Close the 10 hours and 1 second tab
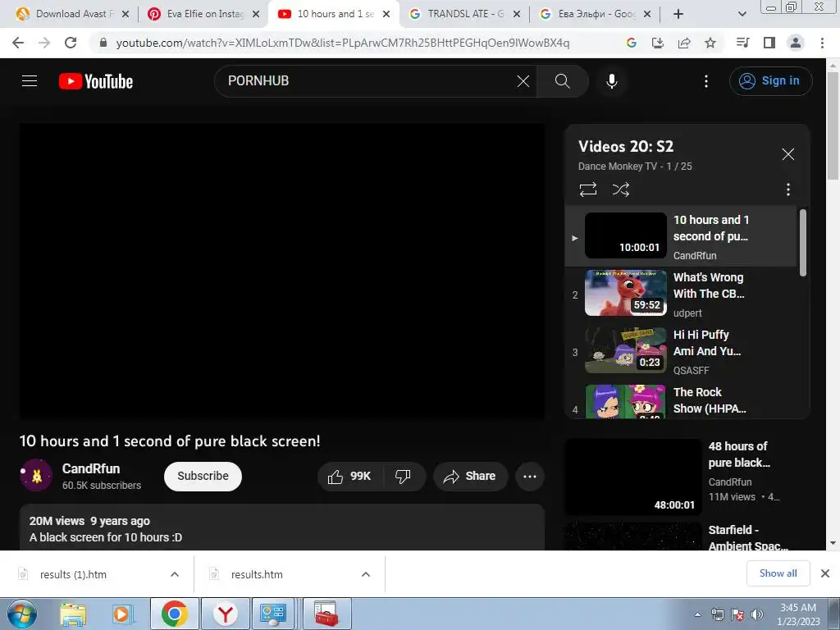 click(x=386, y=14)
